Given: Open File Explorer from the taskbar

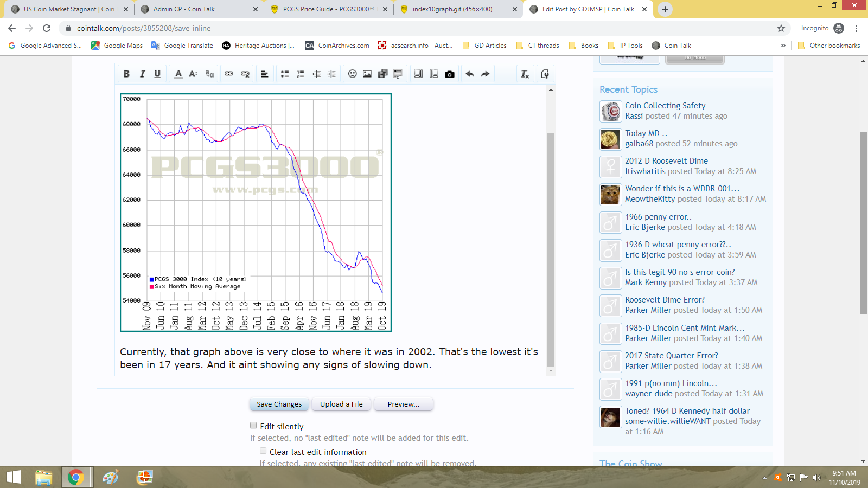Looking at the screenshot, I should (43, 477).
